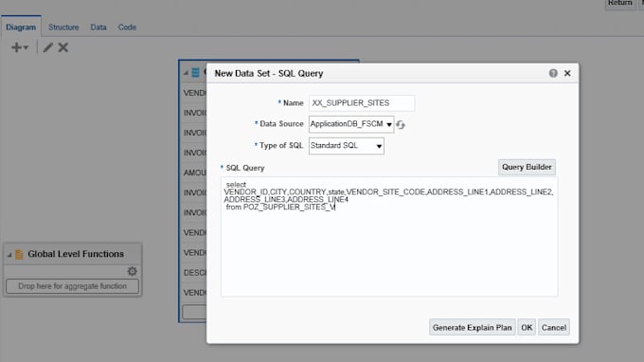
Task: Click Generate Explain Plan button
Action: (x=472, y=328)
